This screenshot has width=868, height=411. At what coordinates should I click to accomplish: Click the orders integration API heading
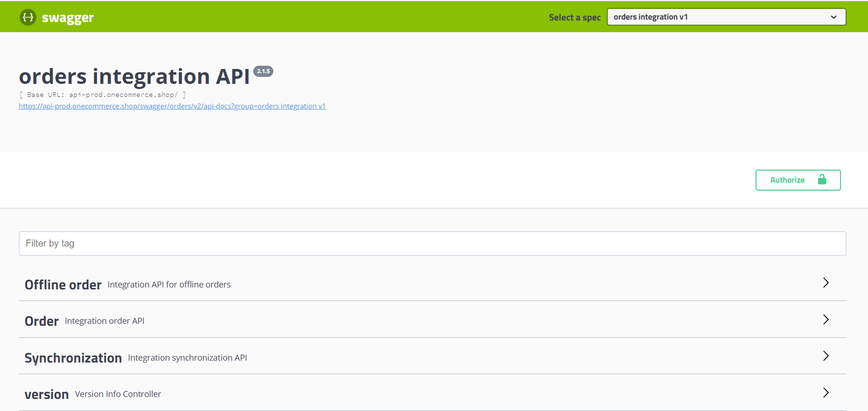click(x=134, y=76)
